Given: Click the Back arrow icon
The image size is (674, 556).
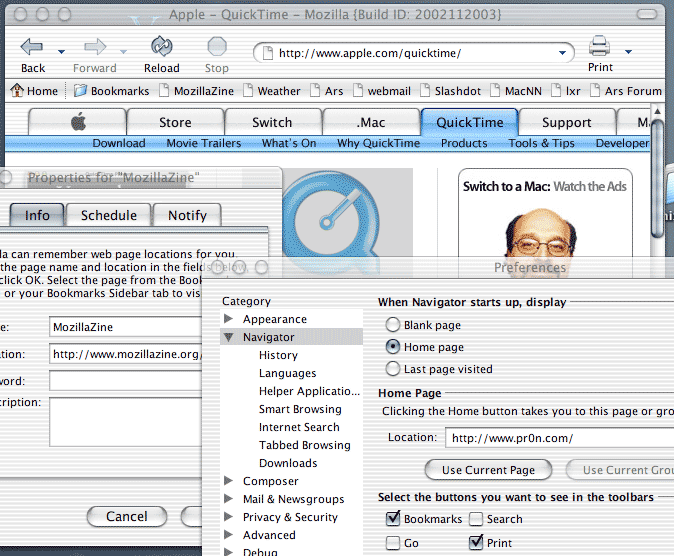Looking at the screenshot, I should point(32,46).
